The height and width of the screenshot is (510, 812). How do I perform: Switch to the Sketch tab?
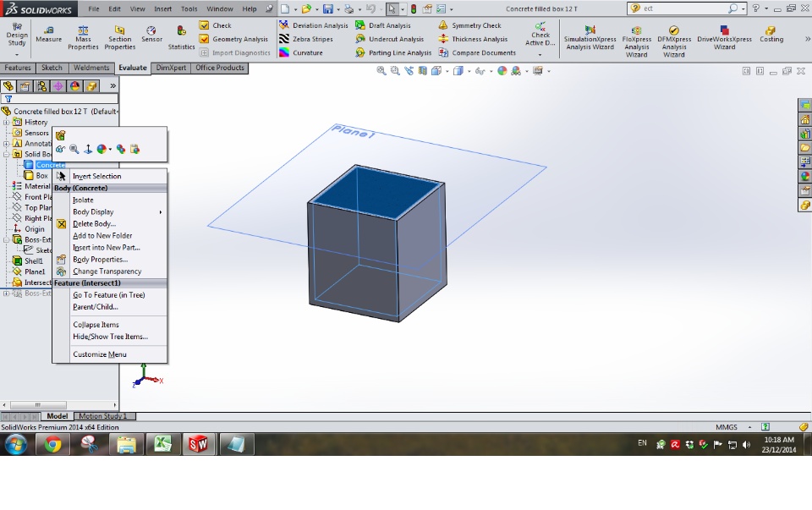click(52, 68)
